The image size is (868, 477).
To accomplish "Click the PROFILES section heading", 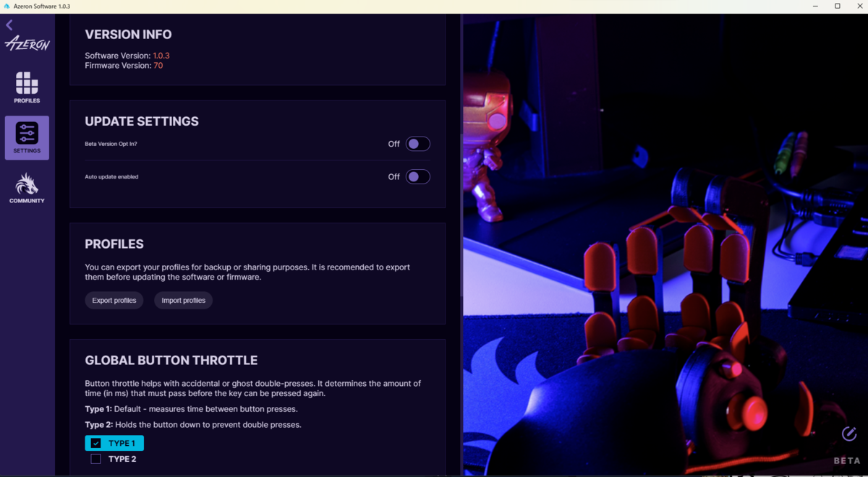I will [114, 244].
